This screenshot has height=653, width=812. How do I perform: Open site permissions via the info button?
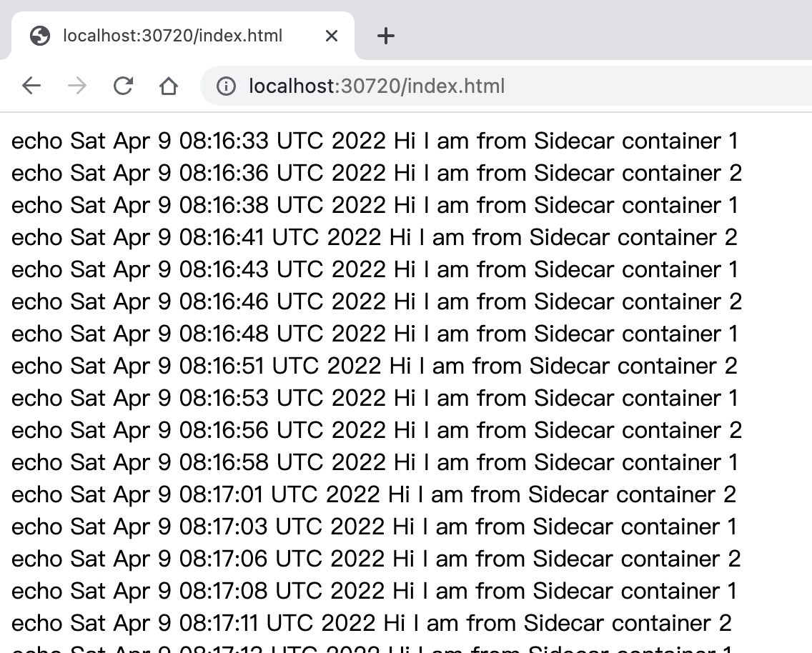pyautogui.click(x=227, y=86)
